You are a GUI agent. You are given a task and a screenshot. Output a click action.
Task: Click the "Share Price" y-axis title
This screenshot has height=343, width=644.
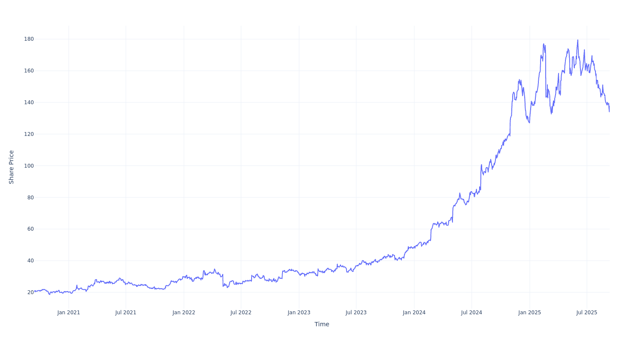12,167
